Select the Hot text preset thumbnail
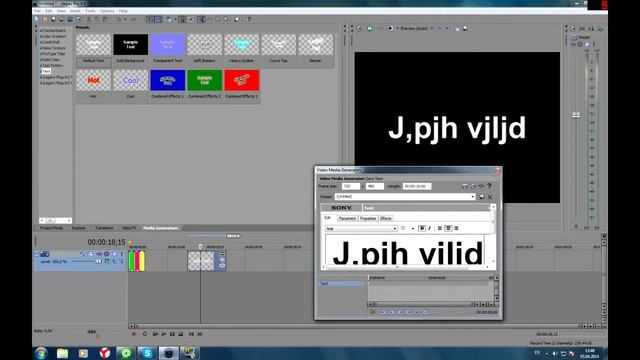This screenshot has width=640, height=360. pos(93,80)
